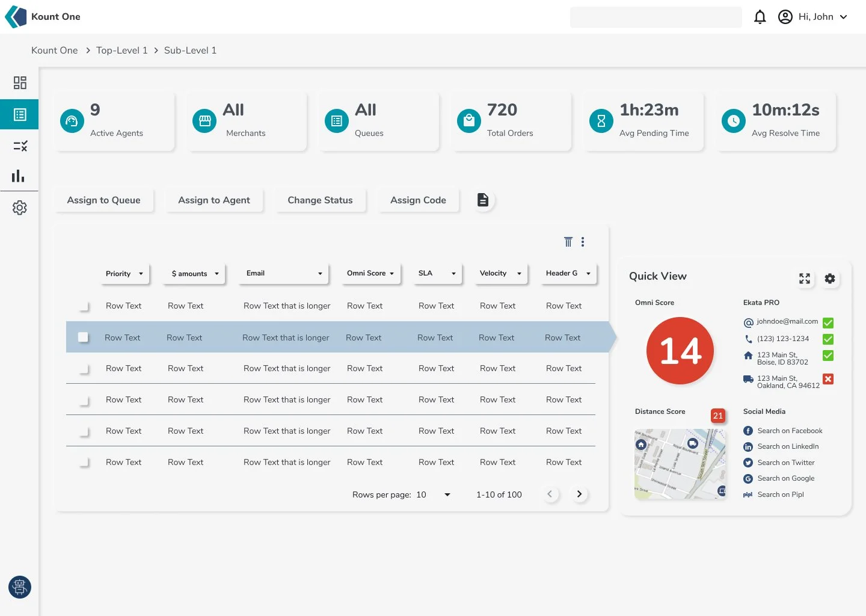Click the user profile avatar icon
866x616 pixels.
tap(785, 17)
